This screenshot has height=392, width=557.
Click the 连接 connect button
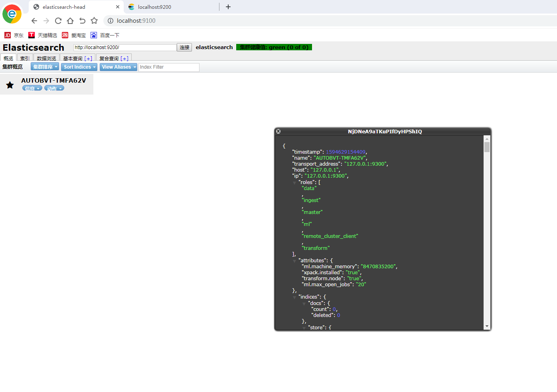[x=184, y=48]
